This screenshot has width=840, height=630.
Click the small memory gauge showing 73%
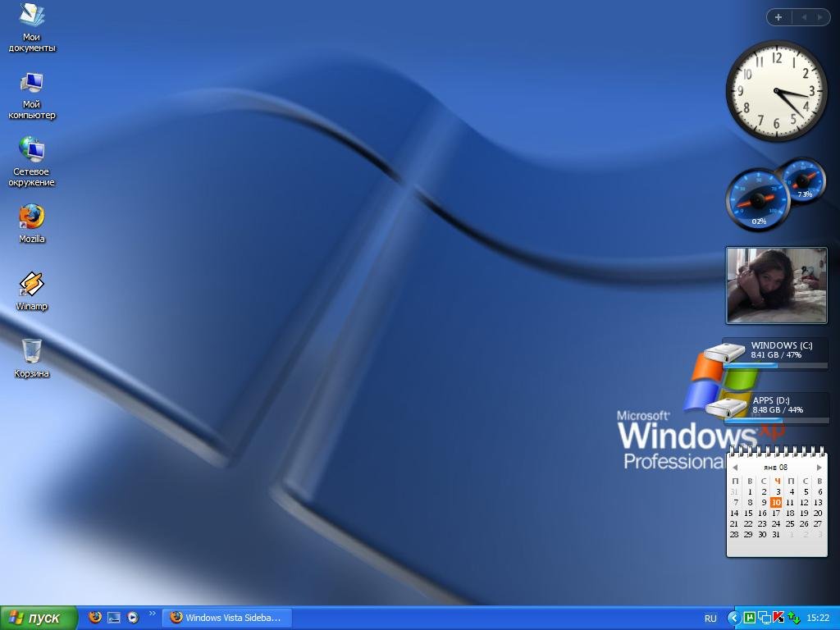click(803, 180)
